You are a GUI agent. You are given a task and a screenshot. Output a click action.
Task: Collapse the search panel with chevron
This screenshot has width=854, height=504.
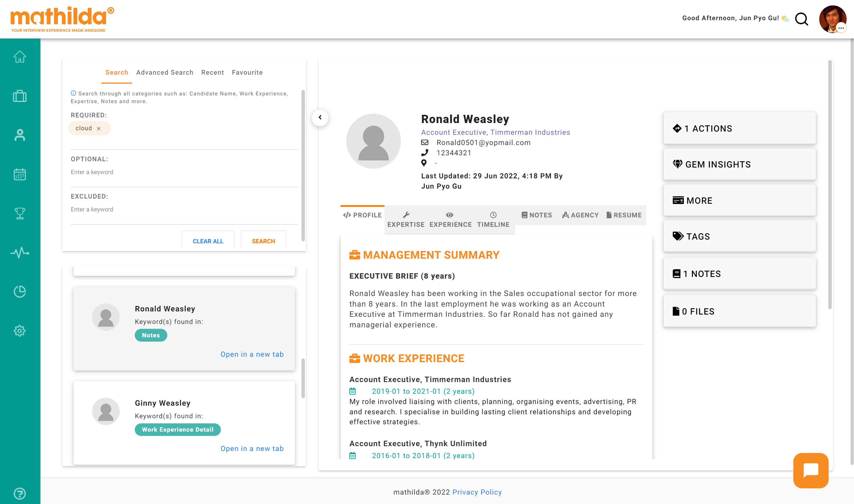pyautogui.click(x=320, y=117)
